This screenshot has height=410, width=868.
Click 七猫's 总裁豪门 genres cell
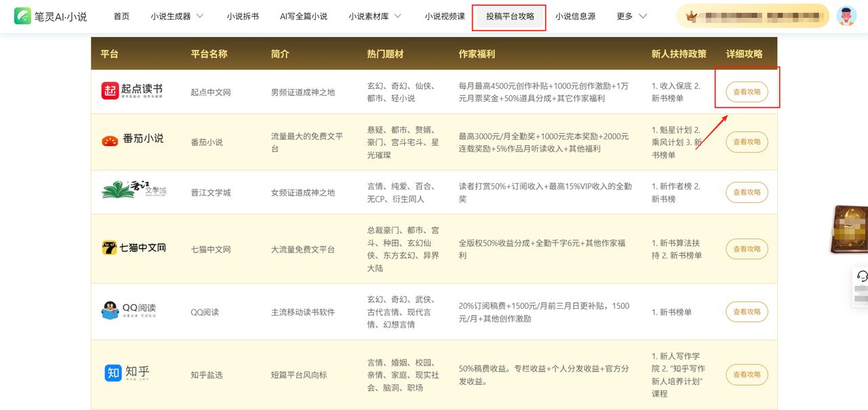(403, 250)
